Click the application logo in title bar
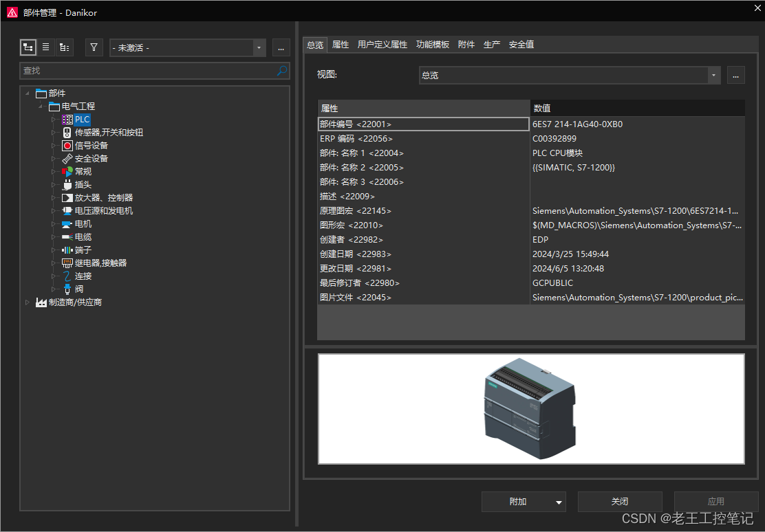 point(12,12)
